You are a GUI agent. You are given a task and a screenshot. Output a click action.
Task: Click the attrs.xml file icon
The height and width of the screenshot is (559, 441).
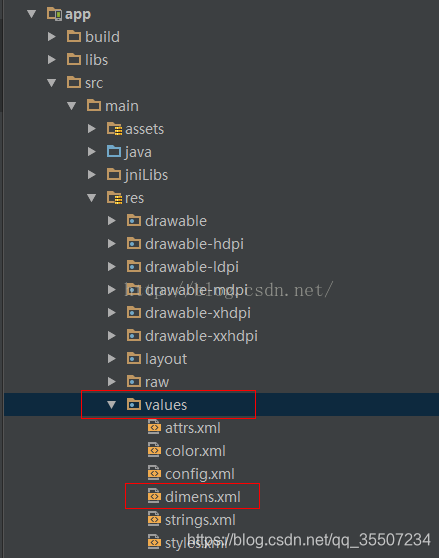(154, 427)
